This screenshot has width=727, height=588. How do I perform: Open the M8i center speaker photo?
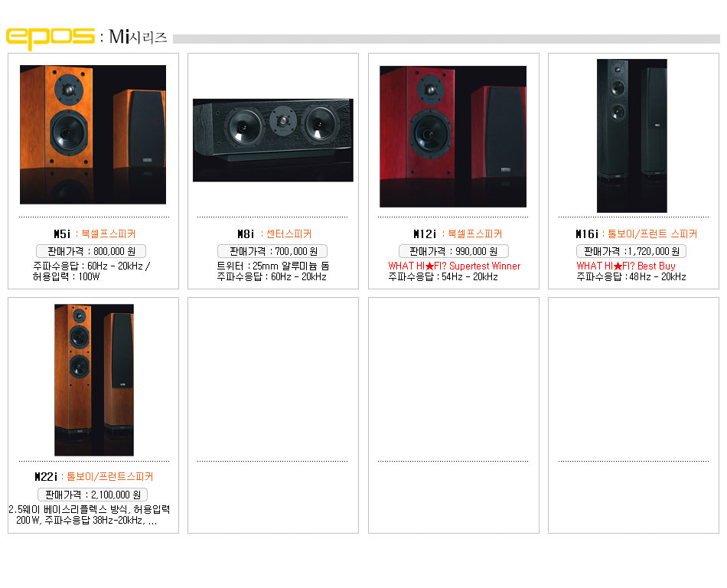click(x=272, y=140)
